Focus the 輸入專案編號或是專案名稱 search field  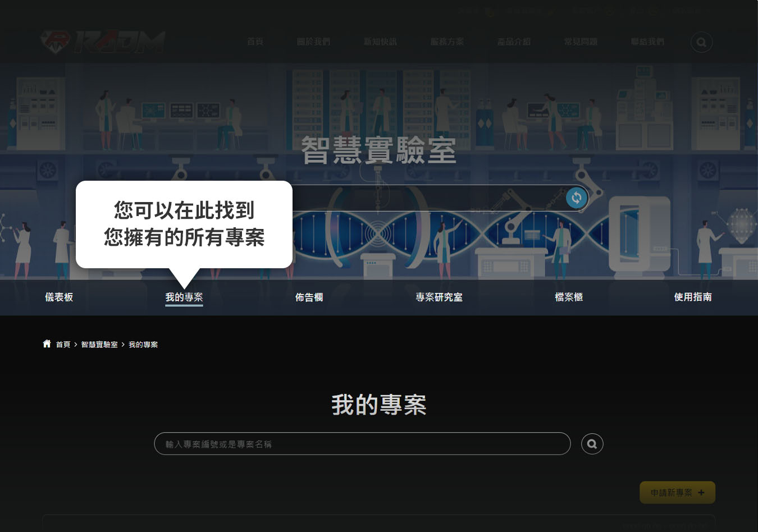362,444
